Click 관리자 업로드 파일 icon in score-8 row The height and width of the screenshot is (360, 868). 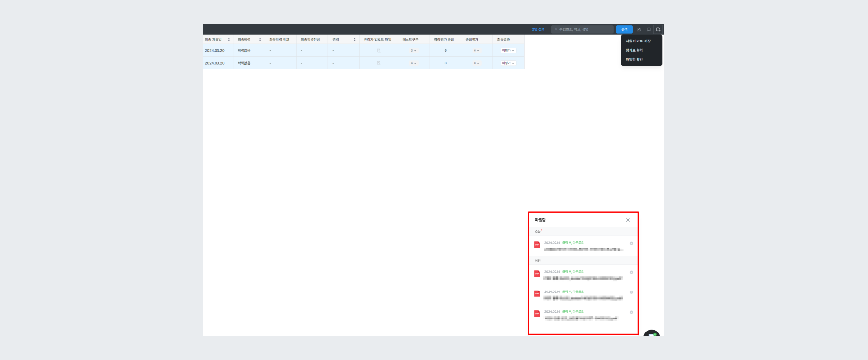point(379,63)
